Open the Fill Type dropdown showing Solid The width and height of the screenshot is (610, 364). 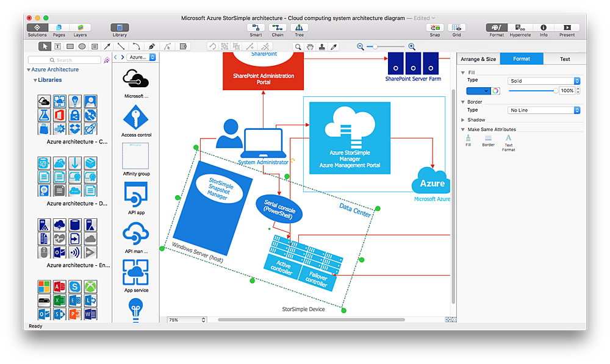tap(543, 80)
